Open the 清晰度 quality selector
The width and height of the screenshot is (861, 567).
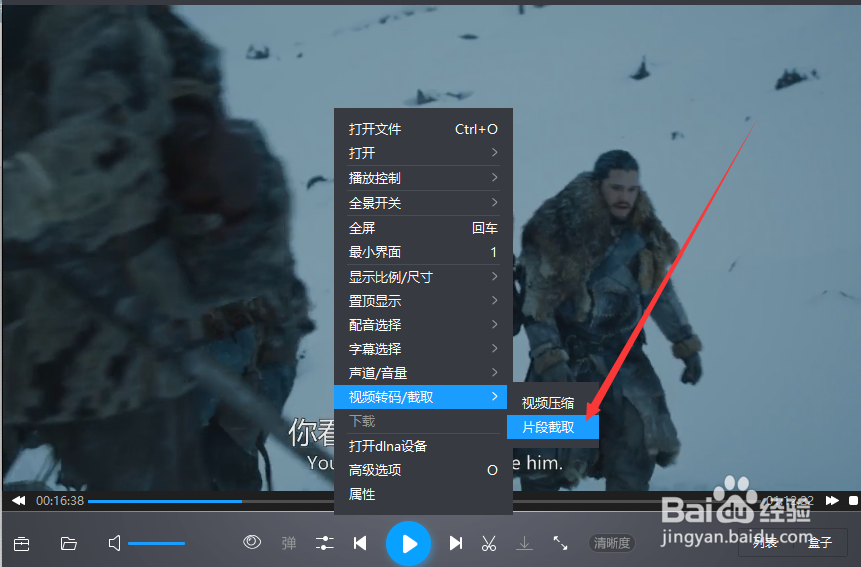point(612,543)
